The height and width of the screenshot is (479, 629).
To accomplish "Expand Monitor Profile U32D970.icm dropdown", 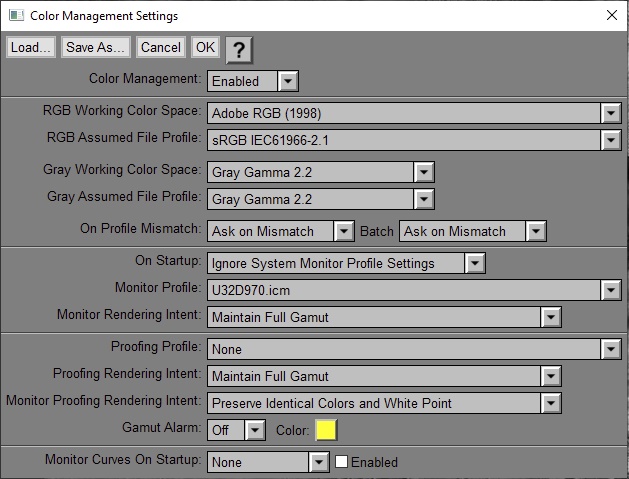I will tap(612, 290).
